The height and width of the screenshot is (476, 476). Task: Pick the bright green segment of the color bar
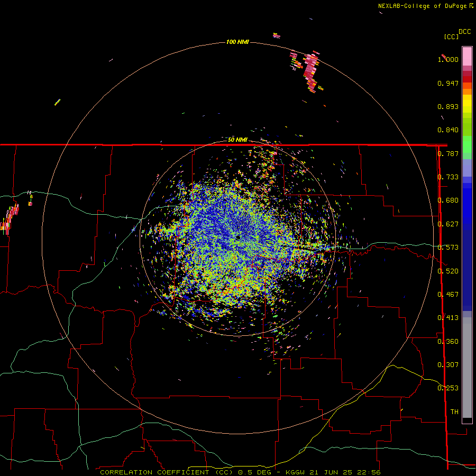point(467,144)
